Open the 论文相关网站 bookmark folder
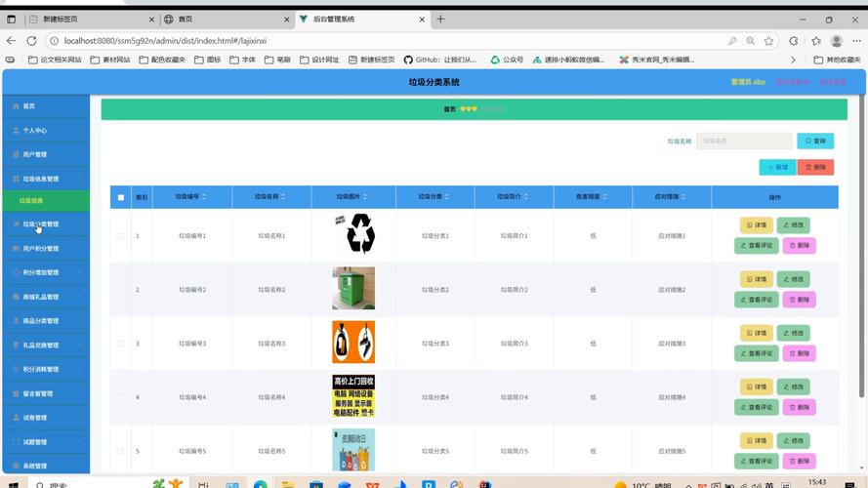Screen dimensions: 868x488 tap(55, 60)
